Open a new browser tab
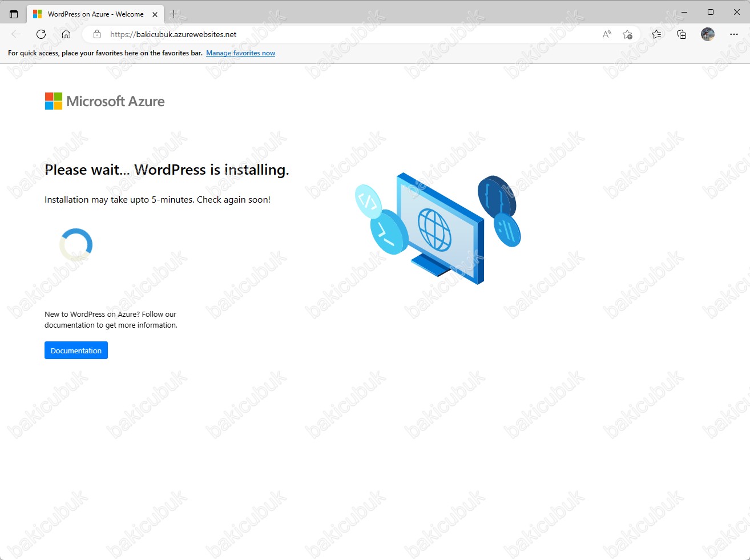This screenshot has height=560, width=750. pyautogui.click(x=174, y=14)
